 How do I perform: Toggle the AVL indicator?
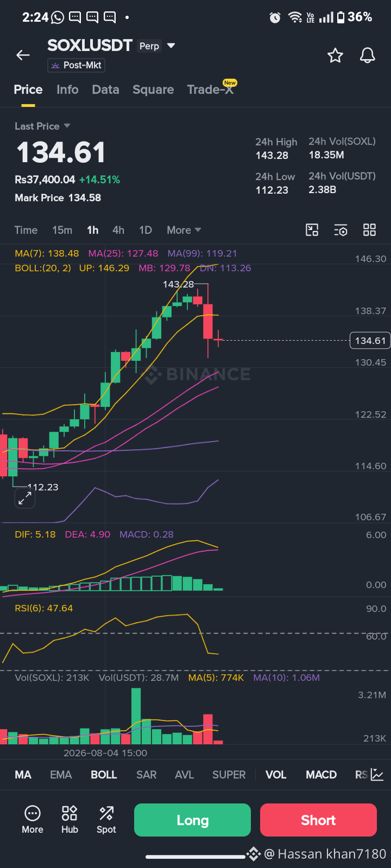(184, 775)
